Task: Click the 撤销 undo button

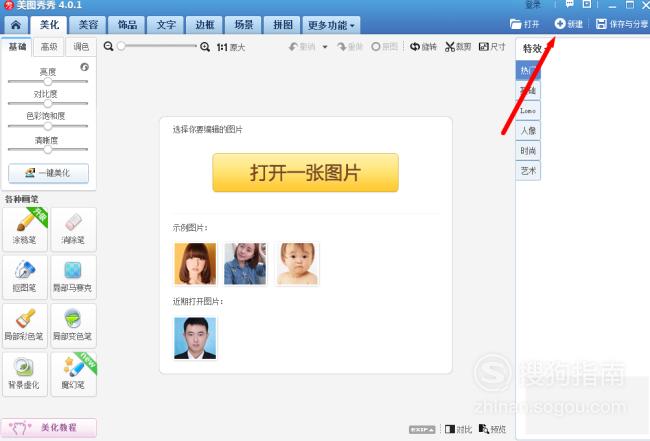Action: click(302, 47)
